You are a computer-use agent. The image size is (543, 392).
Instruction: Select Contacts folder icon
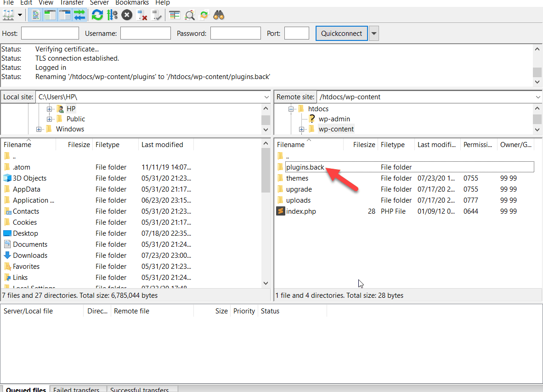click(7, 211)
